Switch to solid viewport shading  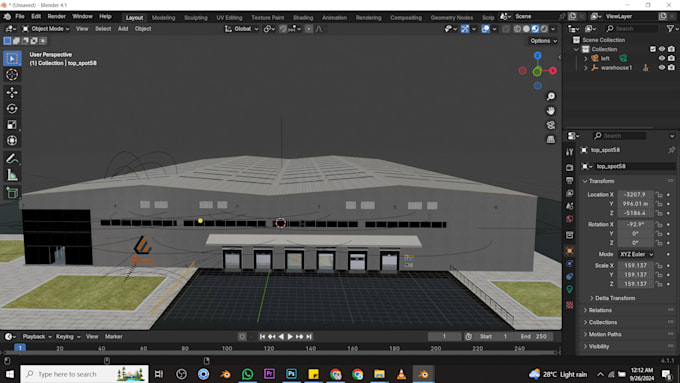(526, 29)
